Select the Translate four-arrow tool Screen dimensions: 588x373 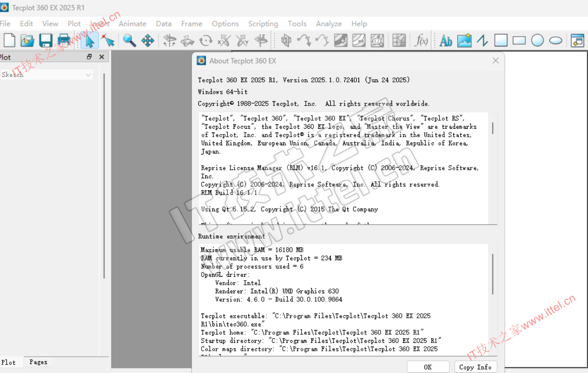pos(148,41)
